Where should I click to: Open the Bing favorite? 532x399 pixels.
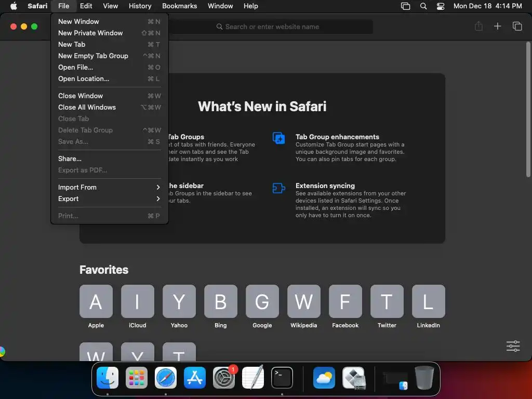point(220,301)
